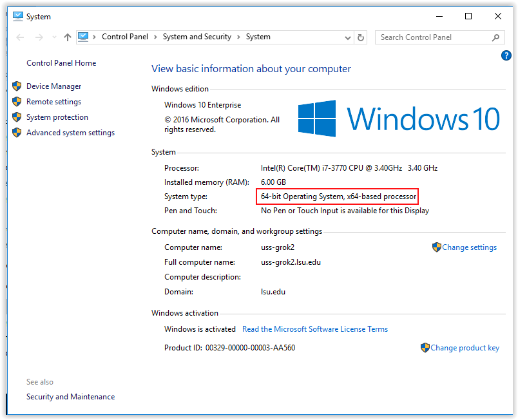Expand chevron after Control Panel breadcrumb

pyautogui.click(x=155, y=37)
